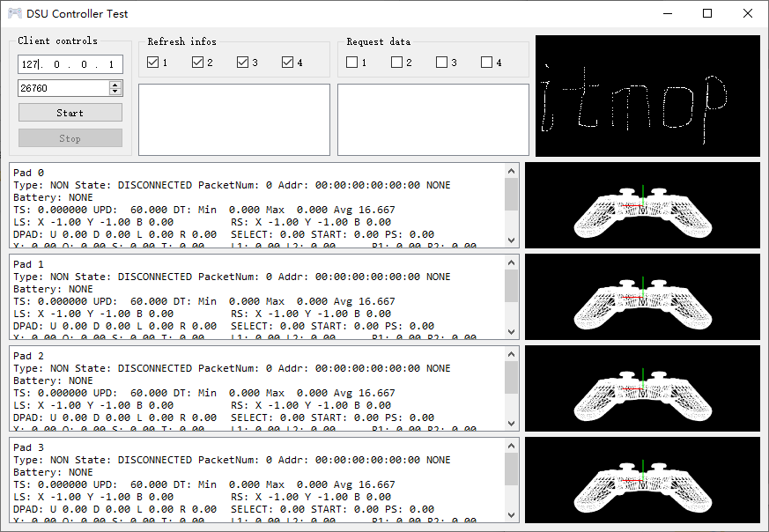Uncheck Refresh infos checkbox 1
This screenshot has height=532, width=769.
(x=153, y=63)
